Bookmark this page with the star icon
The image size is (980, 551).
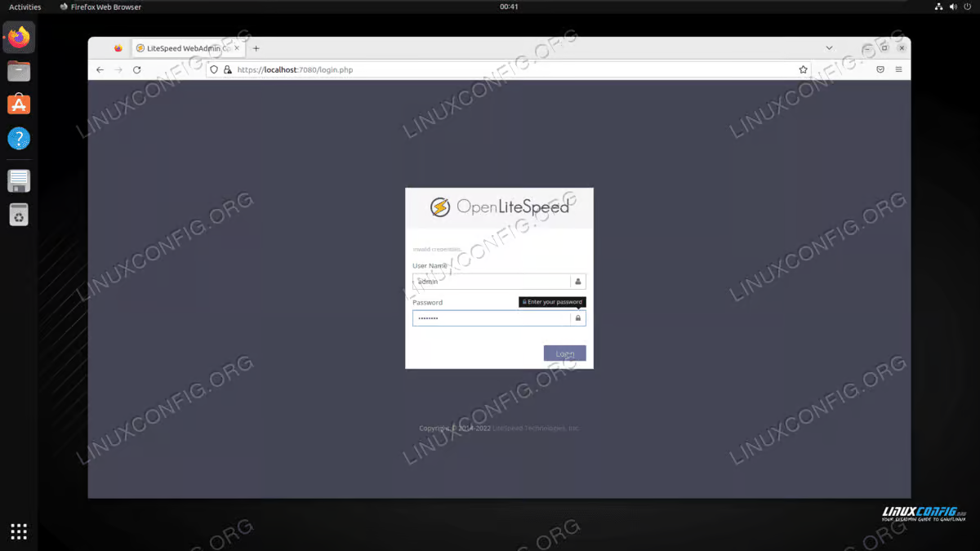[x=804, y=70]
